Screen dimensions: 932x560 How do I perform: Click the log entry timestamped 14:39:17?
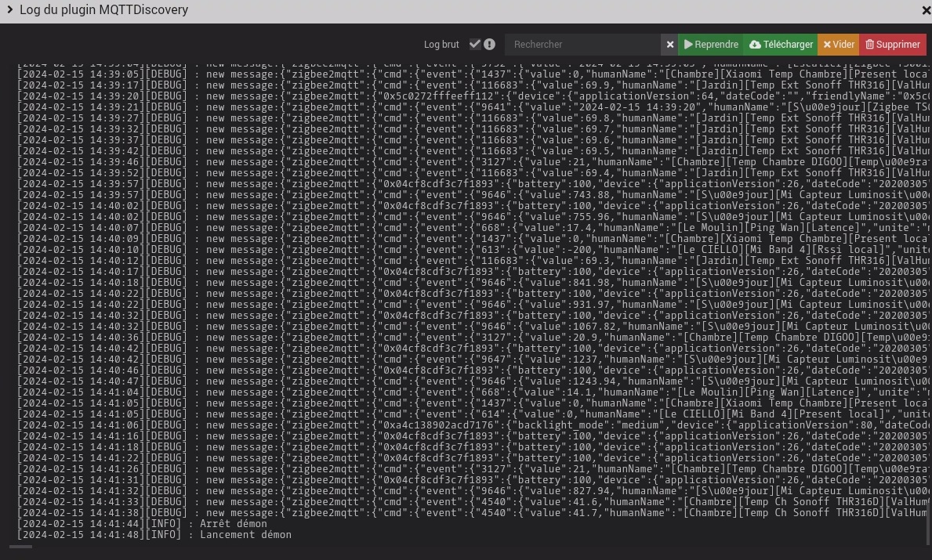pyautogui.click(x=473, y=85)
